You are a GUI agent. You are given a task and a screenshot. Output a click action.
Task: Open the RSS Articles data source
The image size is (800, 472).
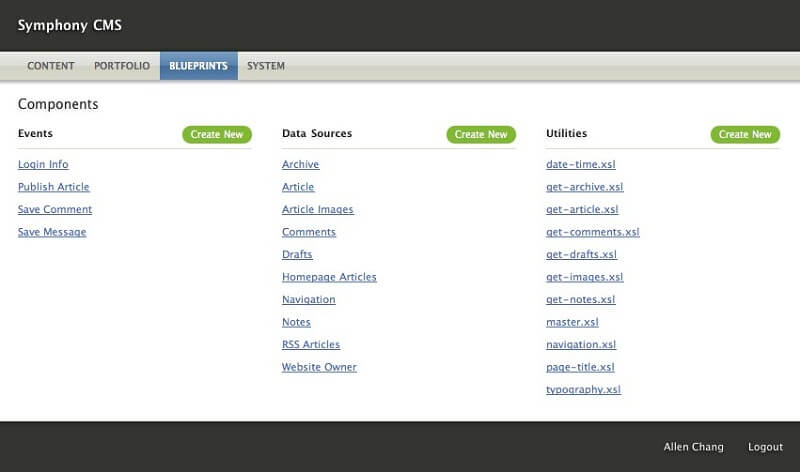(311, 344)
